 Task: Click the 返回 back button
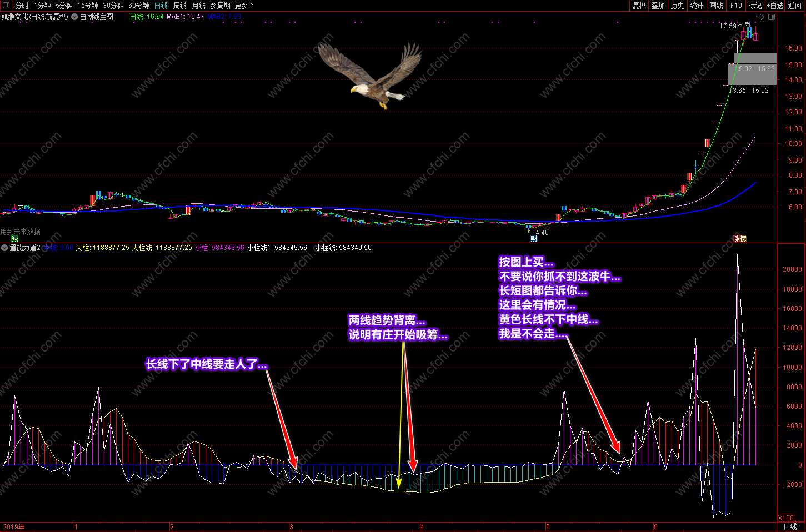click(795, 6)
